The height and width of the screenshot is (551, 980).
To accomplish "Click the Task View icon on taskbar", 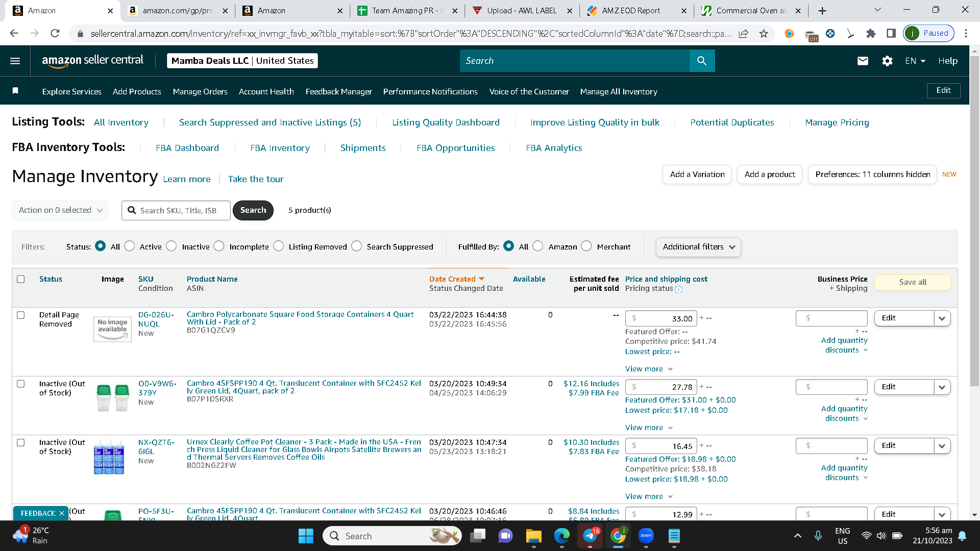I will [478, 536].
